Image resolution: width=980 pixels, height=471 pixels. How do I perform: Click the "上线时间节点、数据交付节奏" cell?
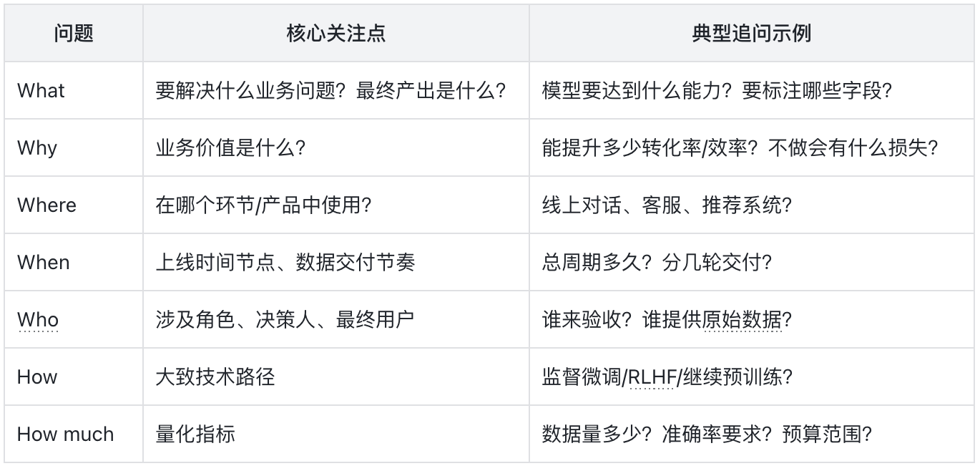[285, 263]
